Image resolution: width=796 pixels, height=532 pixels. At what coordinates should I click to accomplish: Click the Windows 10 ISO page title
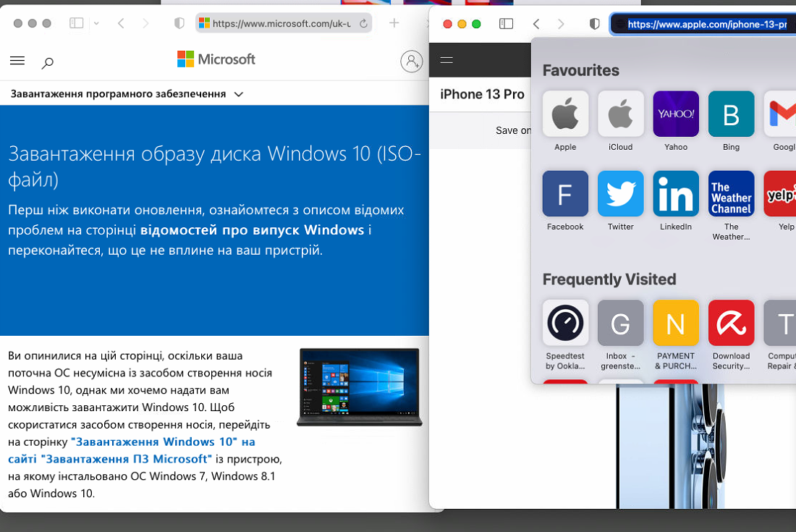pyautogui.click(x=215, y=166)
